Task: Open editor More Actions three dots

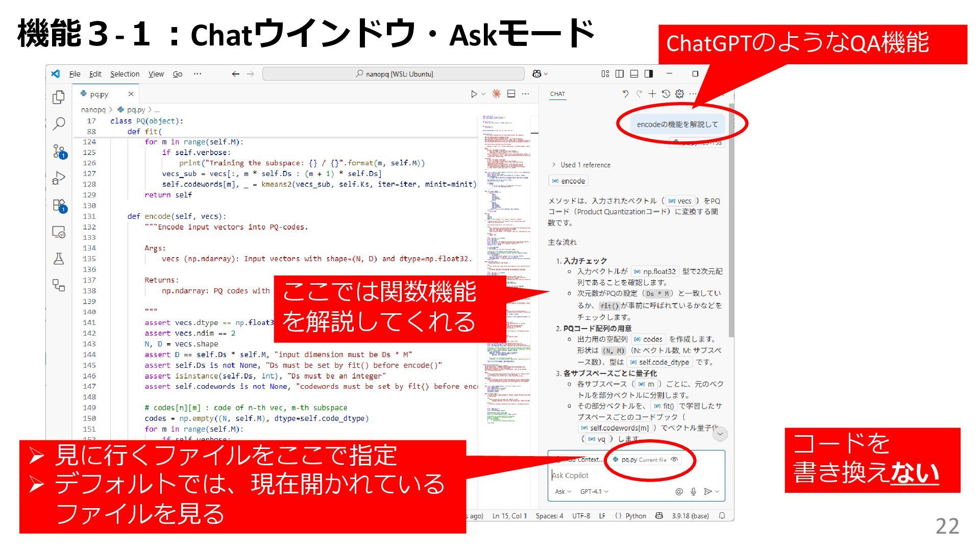Action: coord(526,94)
